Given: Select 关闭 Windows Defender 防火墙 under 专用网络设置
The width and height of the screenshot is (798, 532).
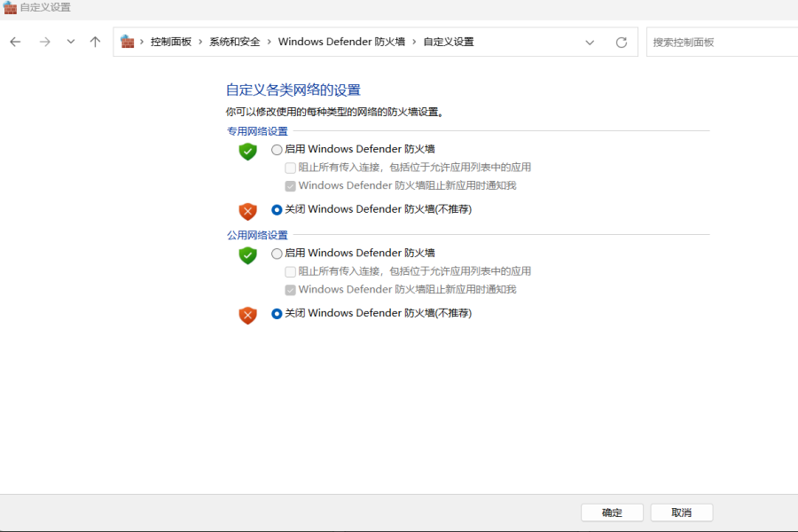Looking at the screenshot, I should pyautogui.click(x=277, y=210).
